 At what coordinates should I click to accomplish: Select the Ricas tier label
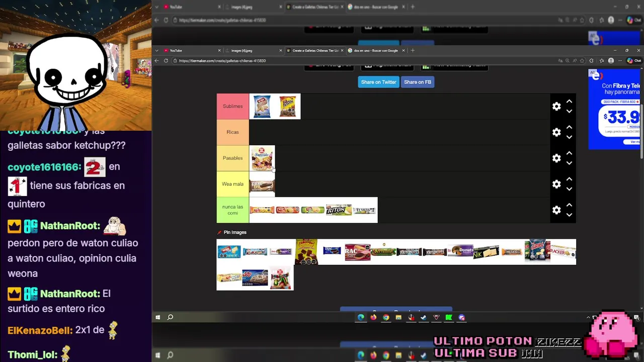(232, 132)
